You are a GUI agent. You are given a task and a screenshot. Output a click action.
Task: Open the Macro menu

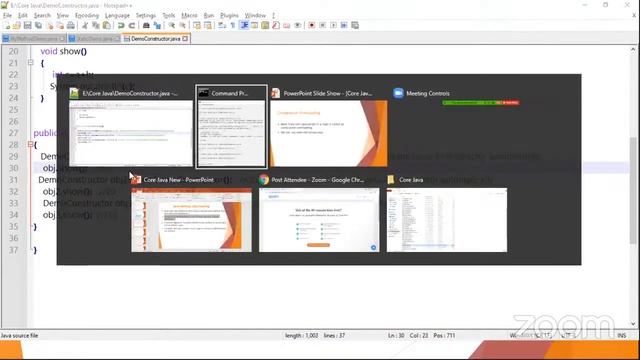[x=189, y=15]
